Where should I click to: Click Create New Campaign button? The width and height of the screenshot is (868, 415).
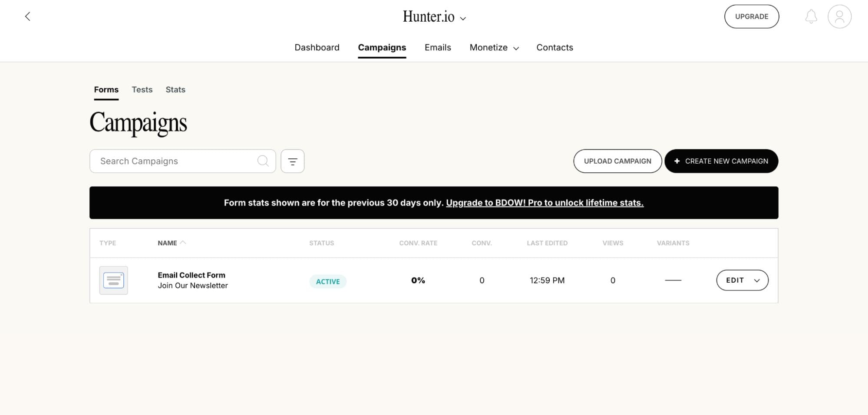pyautogui.click(x=721, y=161)
